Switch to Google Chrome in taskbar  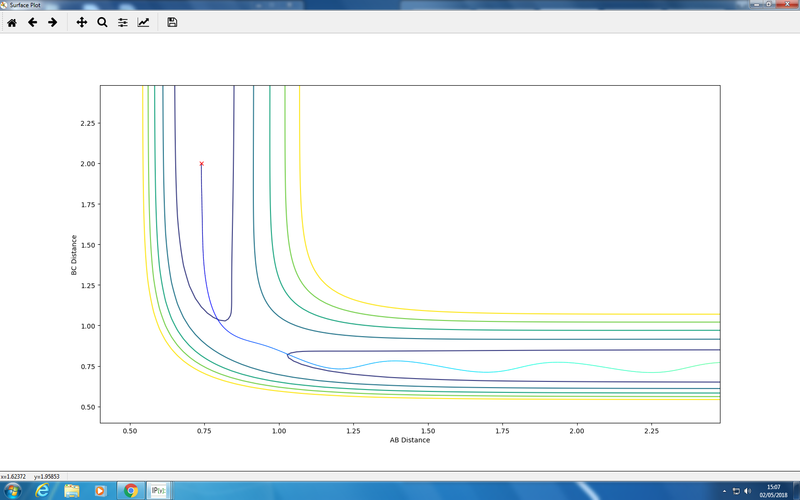tap(130, 490)
